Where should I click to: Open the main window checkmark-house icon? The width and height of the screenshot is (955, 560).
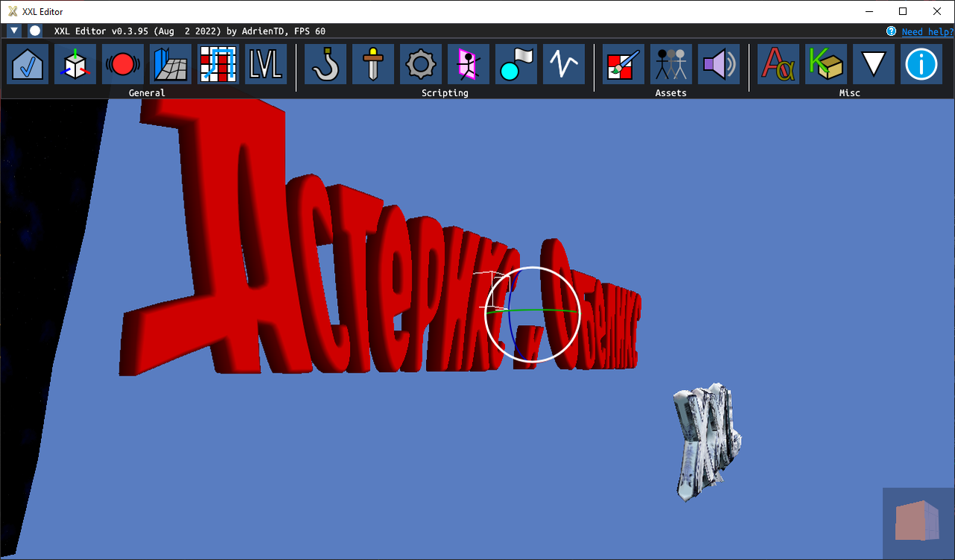point(28,64)
